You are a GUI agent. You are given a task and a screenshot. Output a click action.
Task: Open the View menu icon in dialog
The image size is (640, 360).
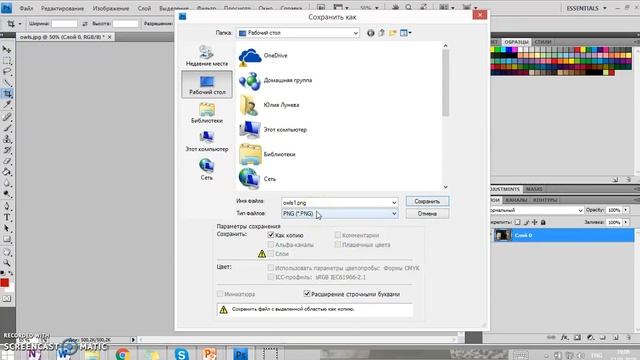coord(406,33)
